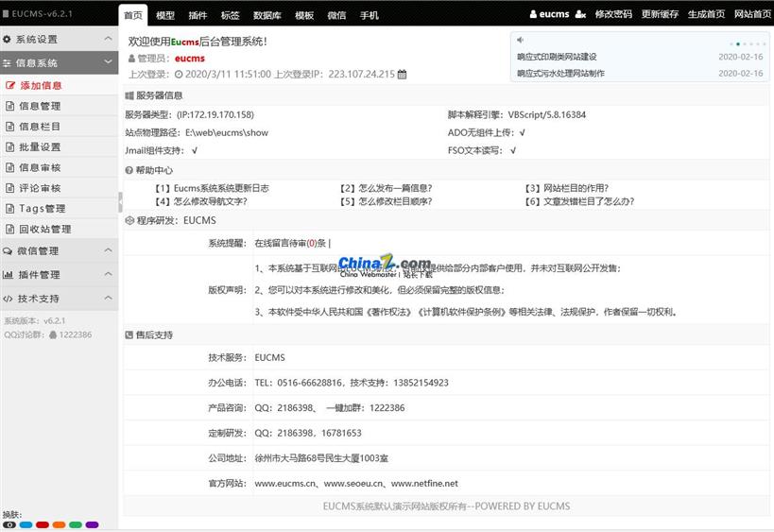The height and width of the screenshot is (532, 774).
Task: Click the 批量设置 document icon
Action: pos(10,146)
